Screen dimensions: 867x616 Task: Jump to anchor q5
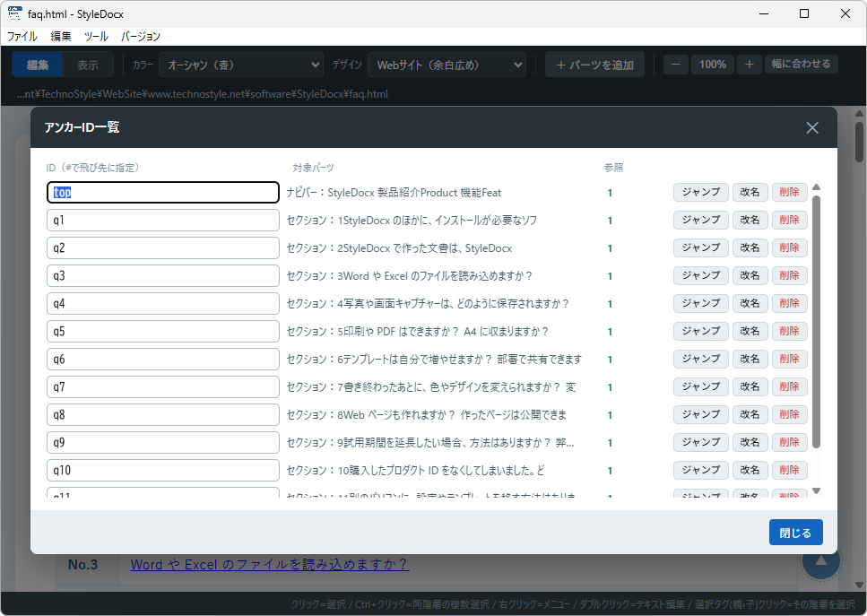pos(700,331)
